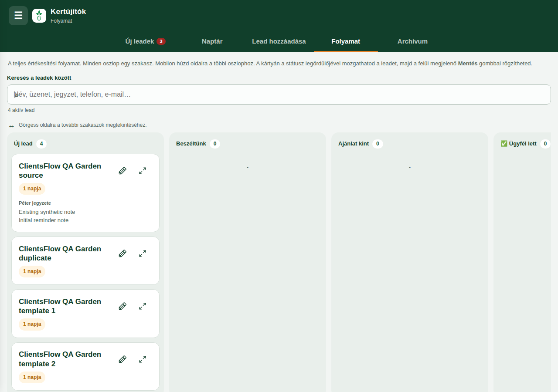Open the Új leadek tab
The width and height of the screenshot is (558, 392).
[x=145, y=41]
